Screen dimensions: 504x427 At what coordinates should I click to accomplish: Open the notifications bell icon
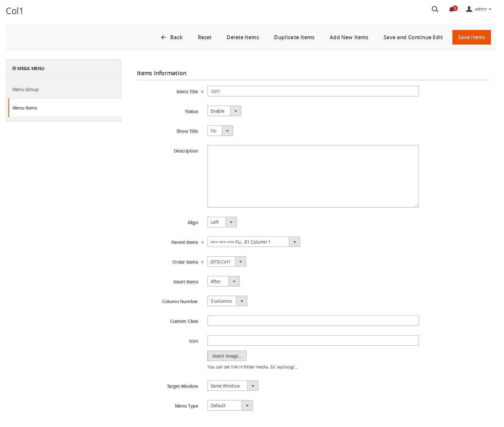(452, 10)
